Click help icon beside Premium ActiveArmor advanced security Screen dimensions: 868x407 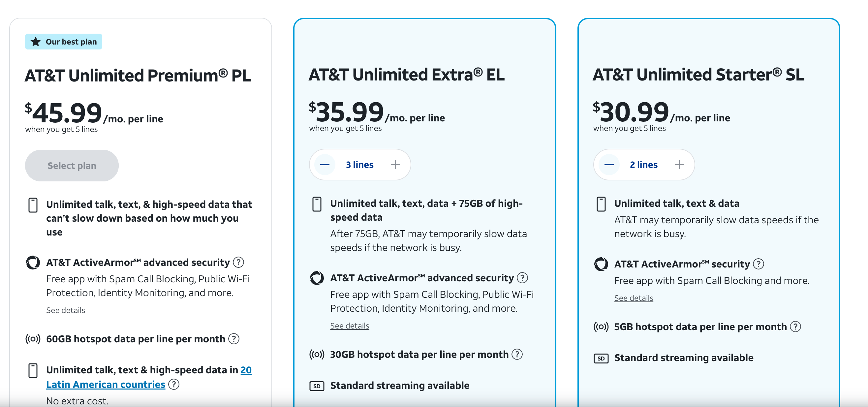[238, 262]
